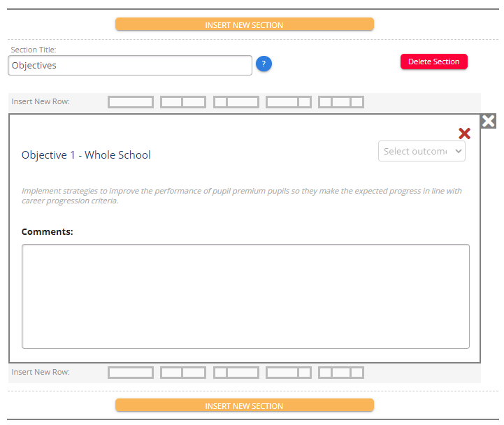Insert single-column row layout above the objective
Image resolution: width=504 pixels, height=425 pixels.
tap(131, 102)
